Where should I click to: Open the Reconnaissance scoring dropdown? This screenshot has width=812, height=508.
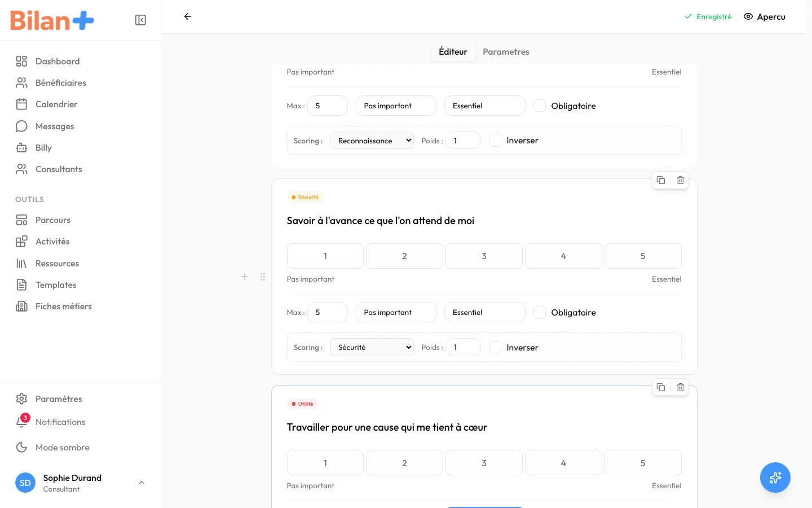click(372, 141)
